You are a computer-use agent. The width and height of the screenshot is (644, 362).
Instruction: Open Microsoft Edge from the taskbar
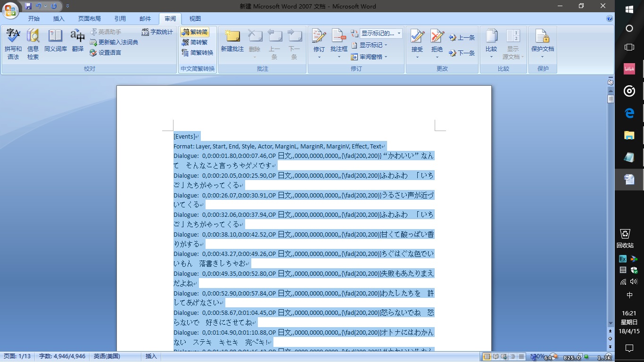(x=629, y=113)
